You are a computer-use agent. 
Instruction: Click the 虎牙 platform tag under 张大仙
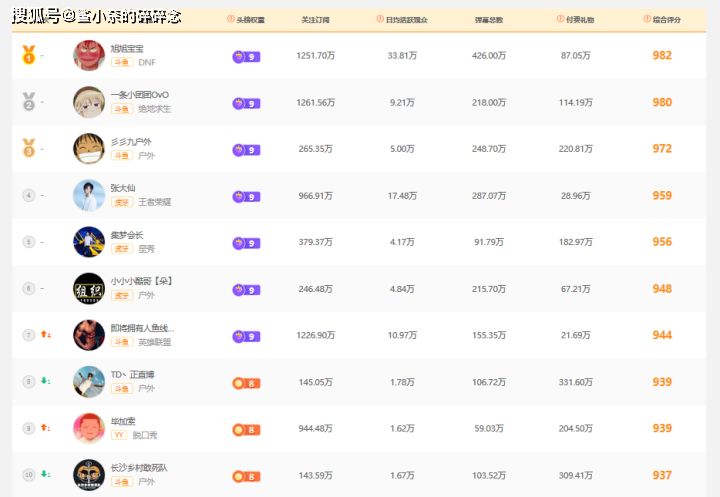[122, 202]
